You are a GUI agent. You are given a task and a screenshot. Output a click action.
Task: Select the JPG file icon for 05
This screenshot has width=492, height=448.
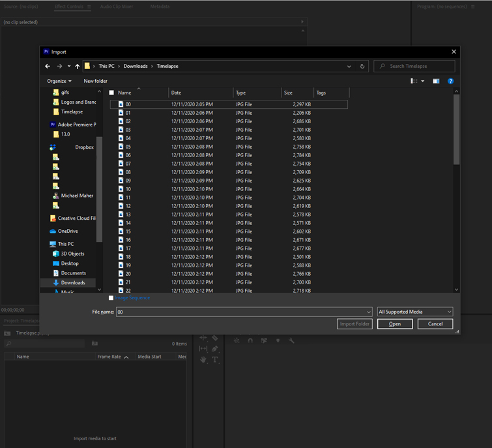coord(121,147)
